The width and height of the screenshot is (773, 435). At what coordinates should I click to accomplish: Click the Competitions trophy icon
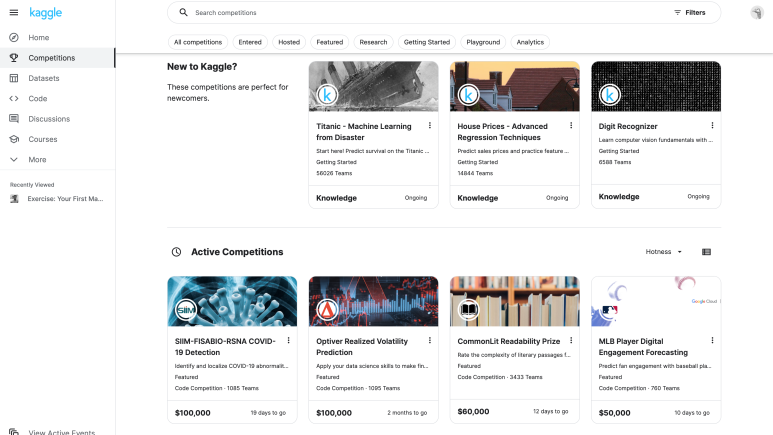point(14,58)
